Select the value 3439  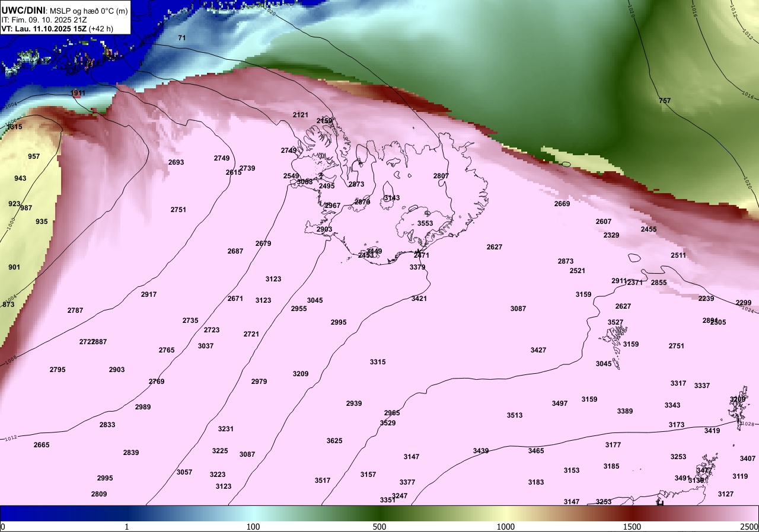click(x=481, y=451)
